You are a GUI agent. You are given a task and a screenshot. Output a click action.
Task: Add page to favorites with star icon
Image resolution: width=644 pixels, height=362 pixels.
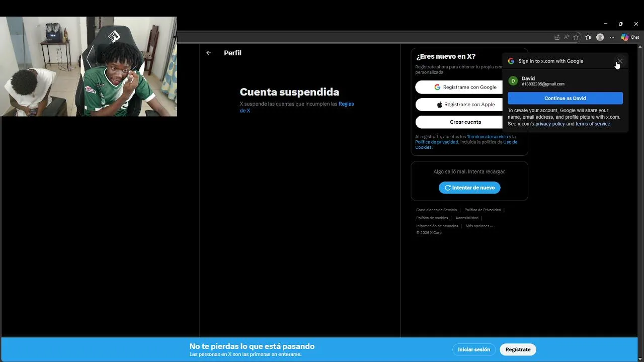click(x=576, y=37)
